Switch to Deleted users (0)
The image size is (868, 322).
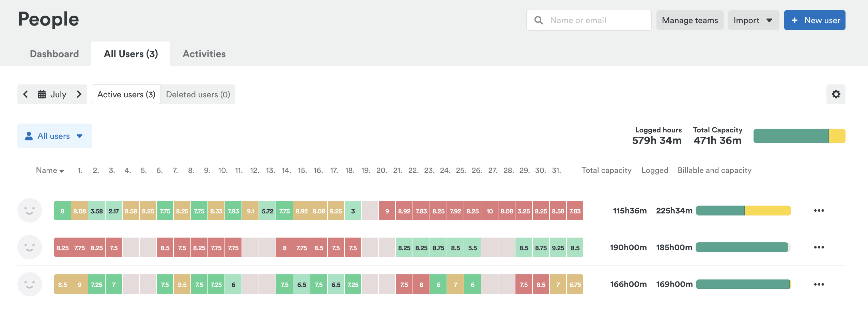click(x=198, y=94)
